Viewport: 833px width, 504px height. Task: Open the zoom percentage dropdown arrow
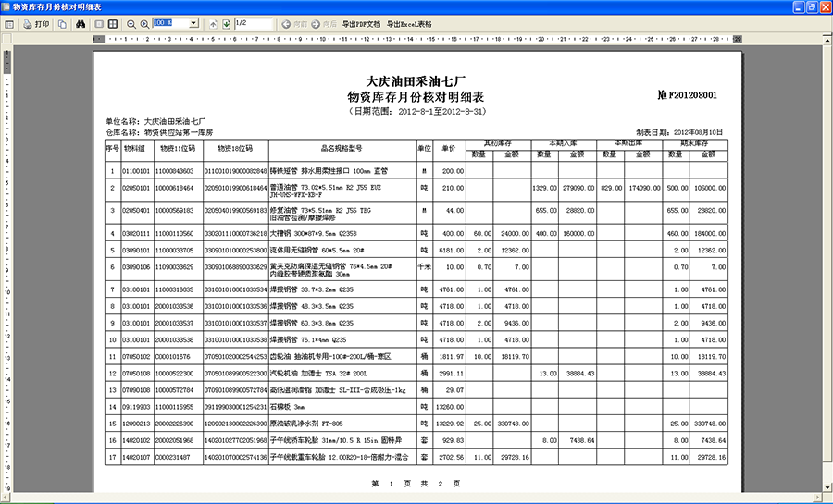[194, 24]
